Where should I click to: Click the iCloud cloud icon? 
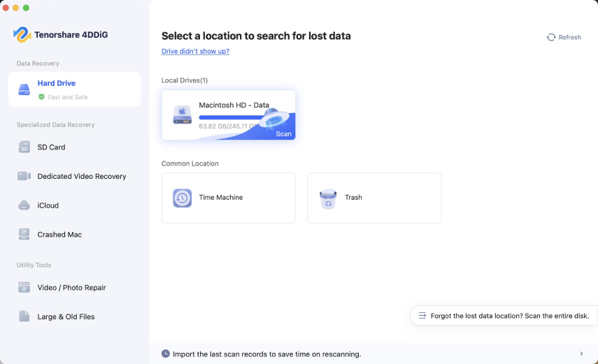pyautogui.click(x=24, y=205)
